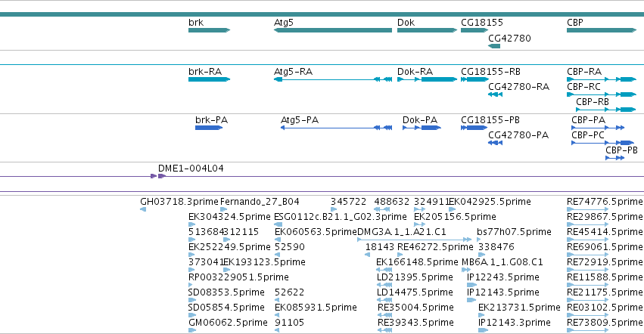The image size is (644, 334).
Task: Select the brk gene feature bar
Action: tap(209, 30)
